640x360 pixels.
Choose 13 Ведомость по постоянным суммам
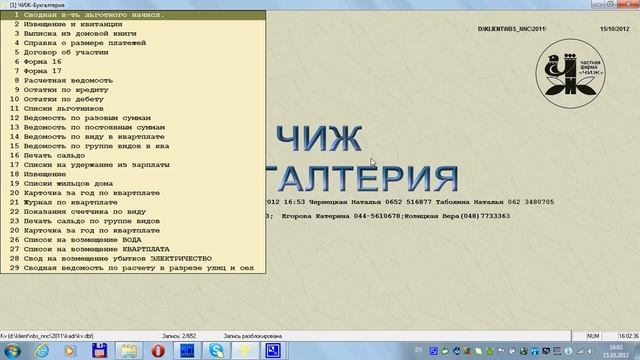point(133,127)
